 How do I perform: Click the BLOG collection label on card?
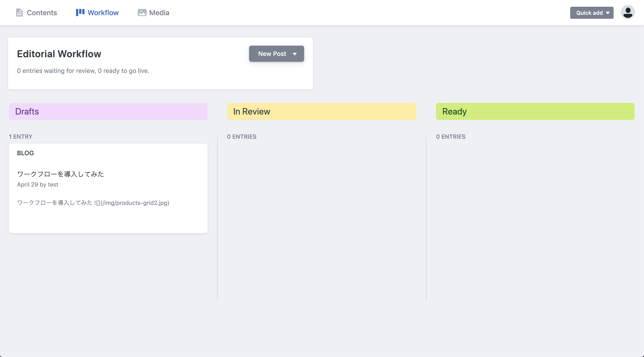pos(25,153)
